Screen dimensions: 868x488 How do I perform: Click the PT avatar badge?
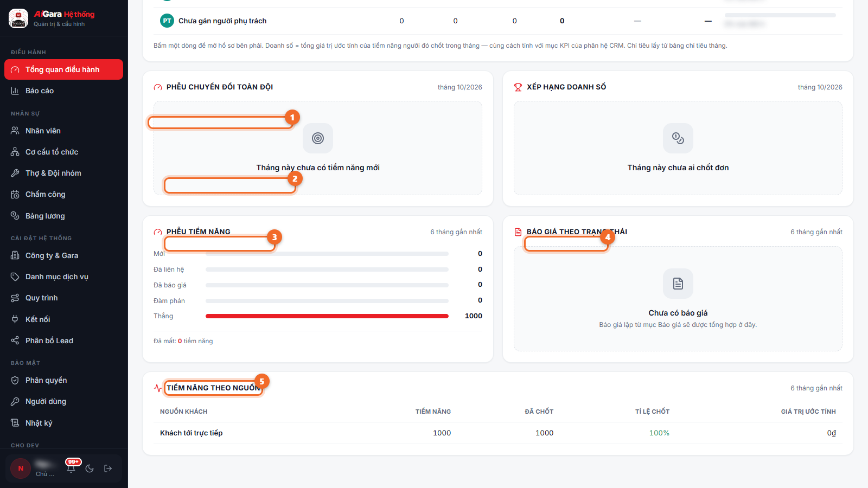(167, 21)
